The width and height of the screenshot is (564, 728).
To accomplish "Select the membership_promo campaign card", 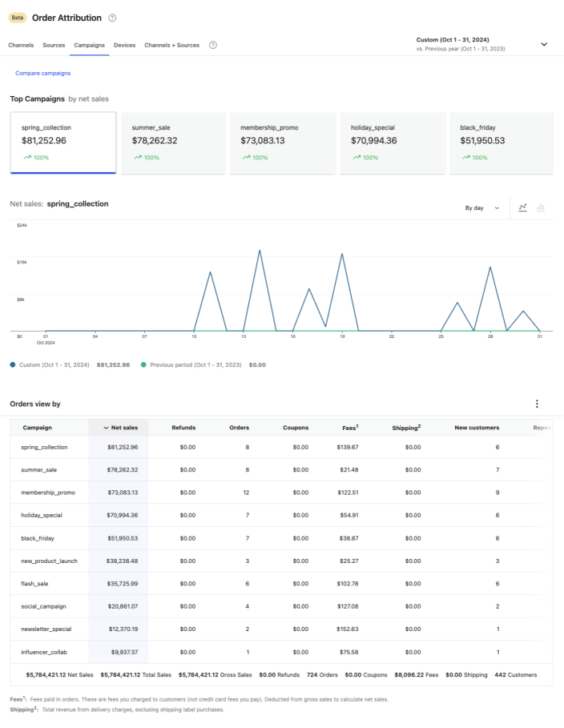I will [x=283, y=143].
